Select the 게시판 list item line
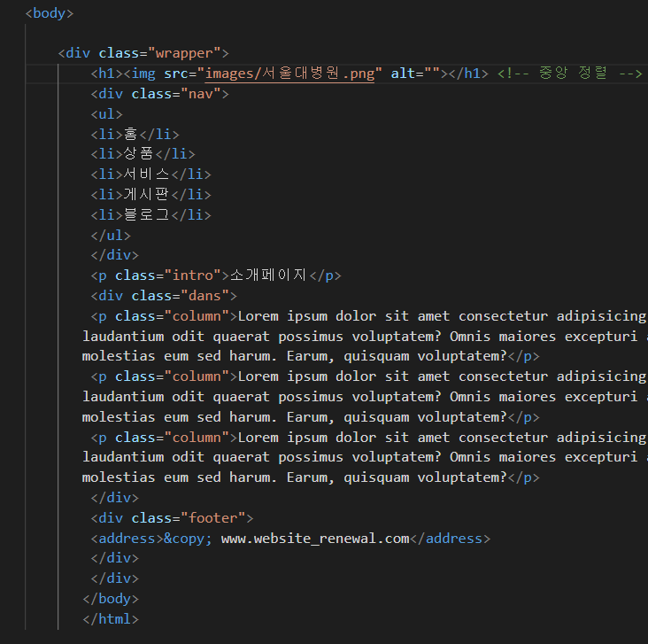This screenshot has width=648, height=644. (x=150, y=195)
